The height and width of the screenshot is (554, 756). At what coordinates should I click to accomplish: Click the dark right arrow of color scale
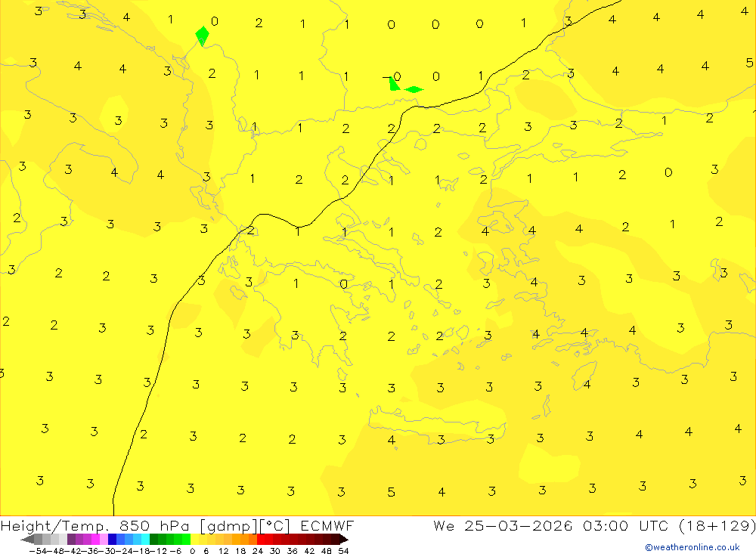(x=344, y=539)
